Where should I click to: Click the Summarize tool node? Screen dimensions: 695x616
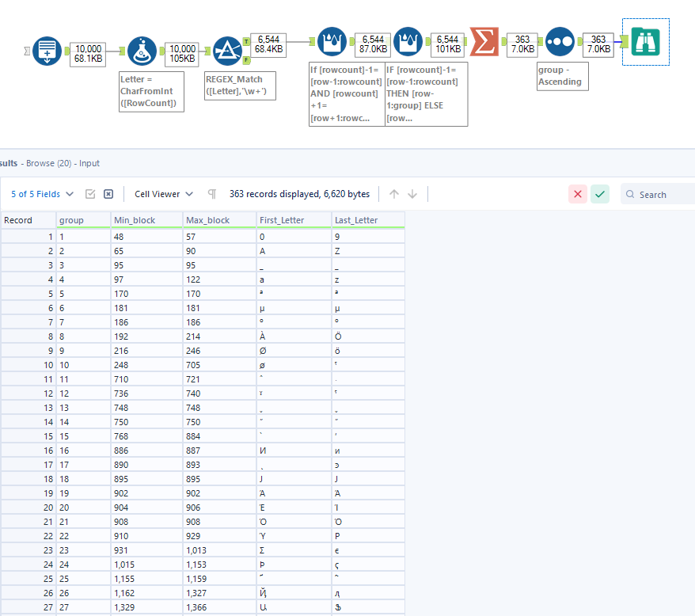pyautogui.click(x=484, y=41)
